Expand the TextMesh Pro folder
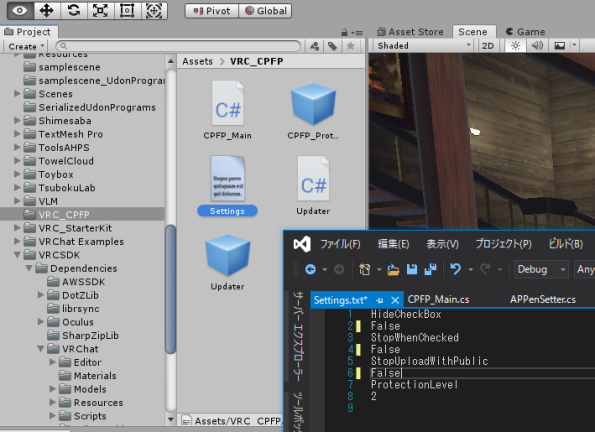 pyautogui.click(x=17, y=134)
